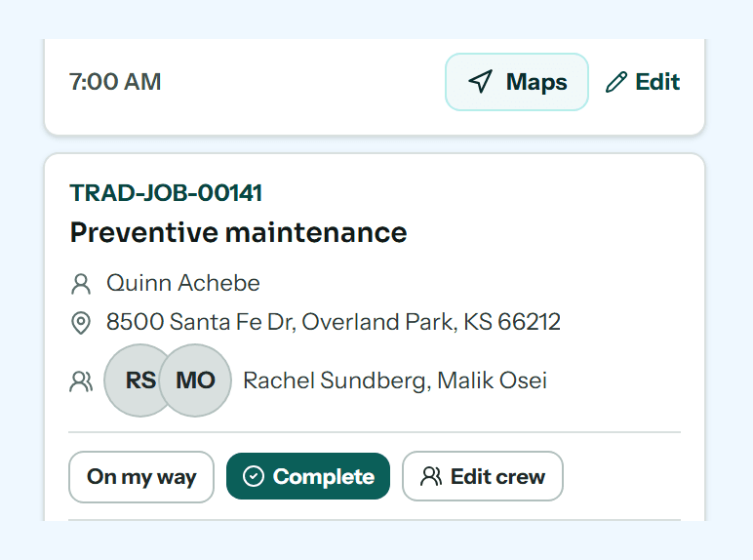Click the checkmark circle icon in Complete
This screenshot has width=753, height=560.
click(x=254, y=476)
